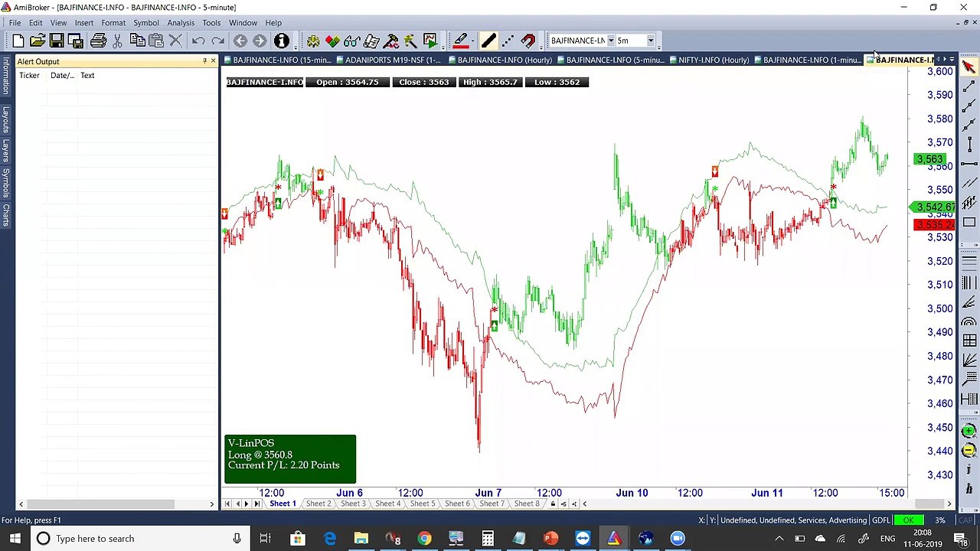Switch to ADANIPORTS M19-NSF chart tab
The height and width of the screenshot is (551, 980).
click(387, 60)
